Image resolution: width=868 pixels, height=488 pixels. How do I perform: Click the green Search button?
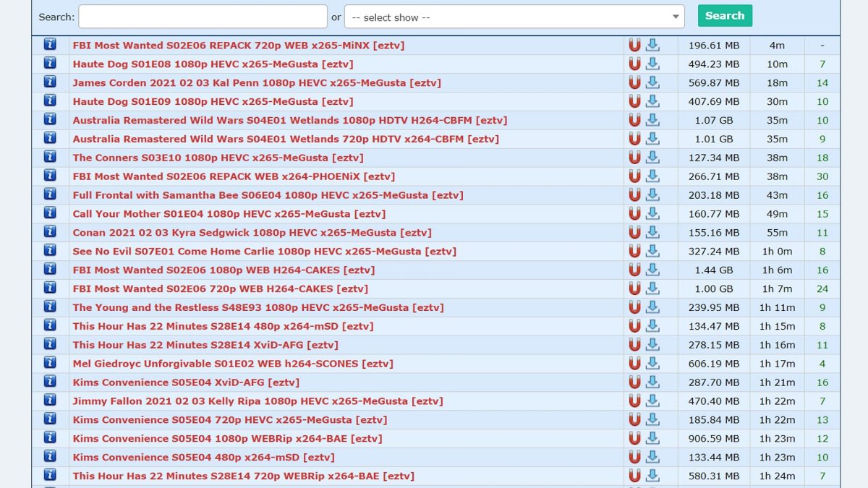point(725,16)
